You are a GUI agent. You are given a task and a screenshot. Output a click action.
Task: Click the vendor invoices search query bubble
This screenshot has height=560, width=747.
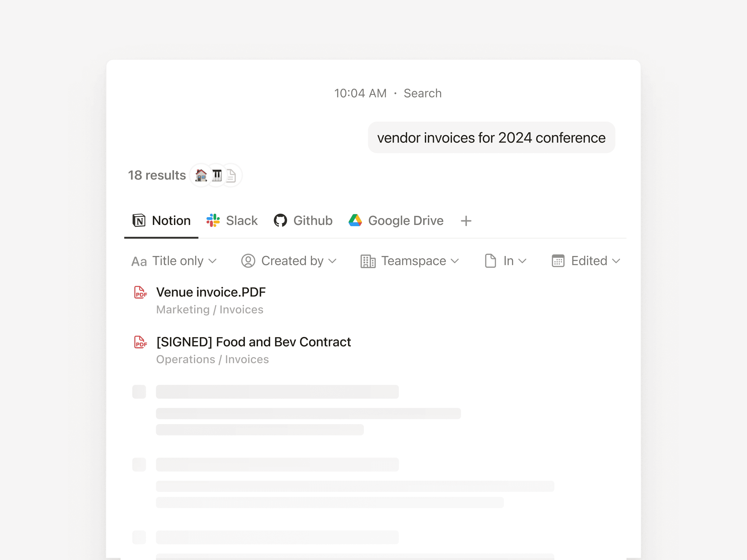click(491, 138)
